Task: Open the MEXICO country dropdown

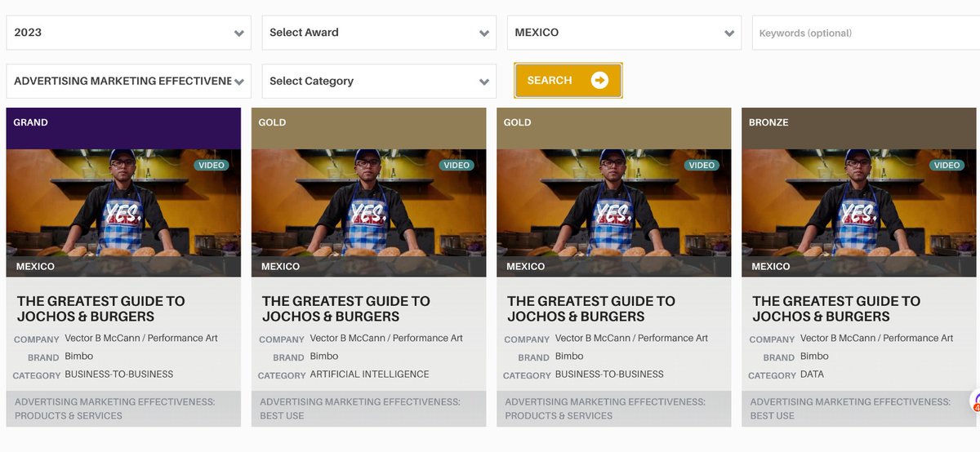Action: point(624,33)
